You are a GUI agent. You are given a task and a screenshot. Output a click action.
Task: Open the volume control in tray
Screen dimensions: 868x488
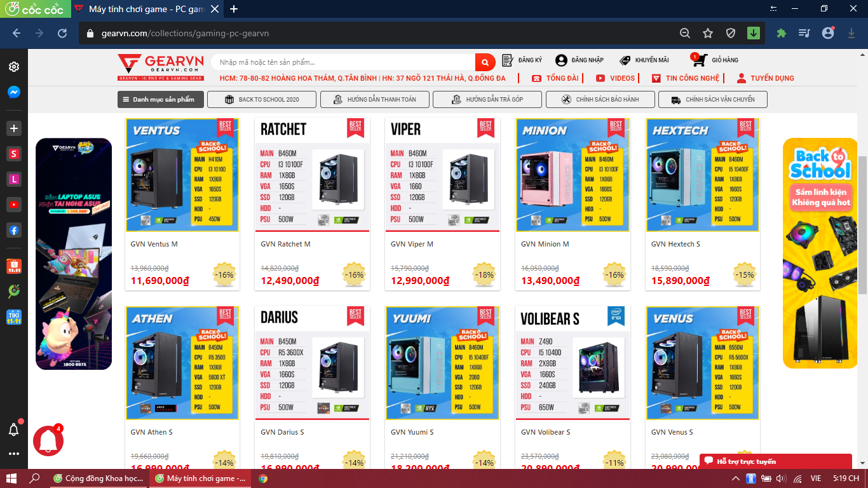coord(780,478)
